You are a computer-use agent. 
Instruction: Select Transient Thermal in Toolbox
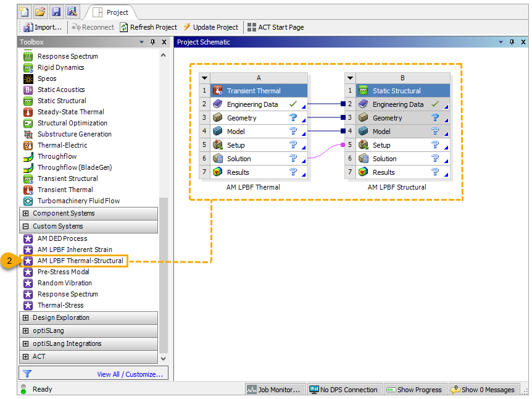(x=59, y=190)
